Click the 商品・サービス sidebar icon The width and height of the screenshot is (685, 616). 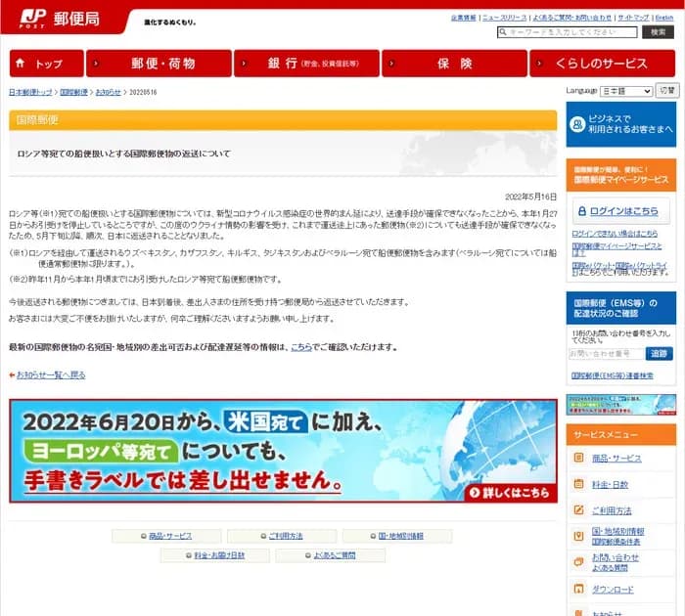coord(580,458)
